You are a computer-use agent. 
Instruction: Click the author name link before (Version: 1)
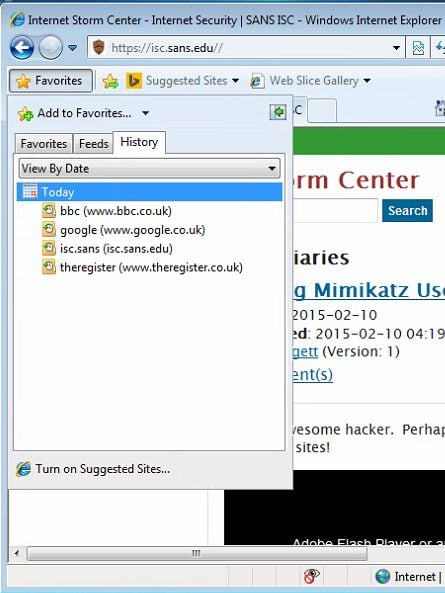click(x=305, y=352)
